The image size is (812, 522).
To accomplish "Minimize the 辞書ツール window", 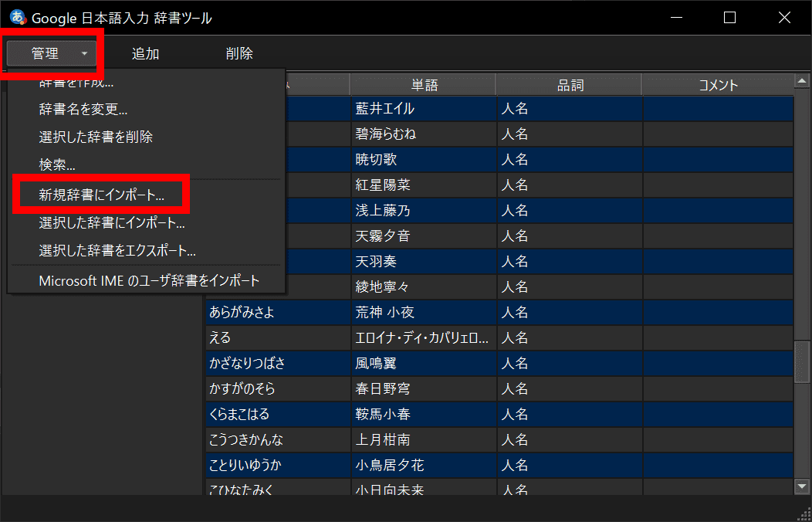I will [x=676, y=18].
